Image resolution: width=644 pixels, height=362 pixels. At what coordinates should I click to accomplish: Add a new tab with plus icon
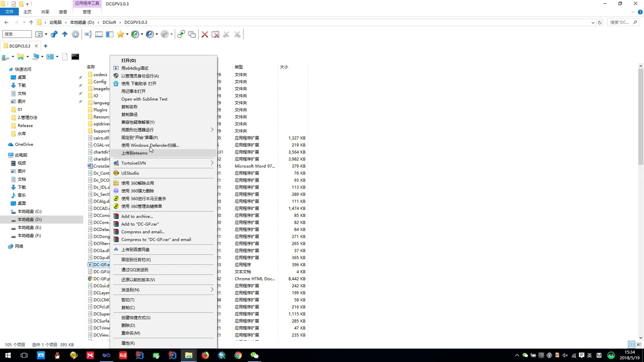pyautogui.click(x=45, y=46)
